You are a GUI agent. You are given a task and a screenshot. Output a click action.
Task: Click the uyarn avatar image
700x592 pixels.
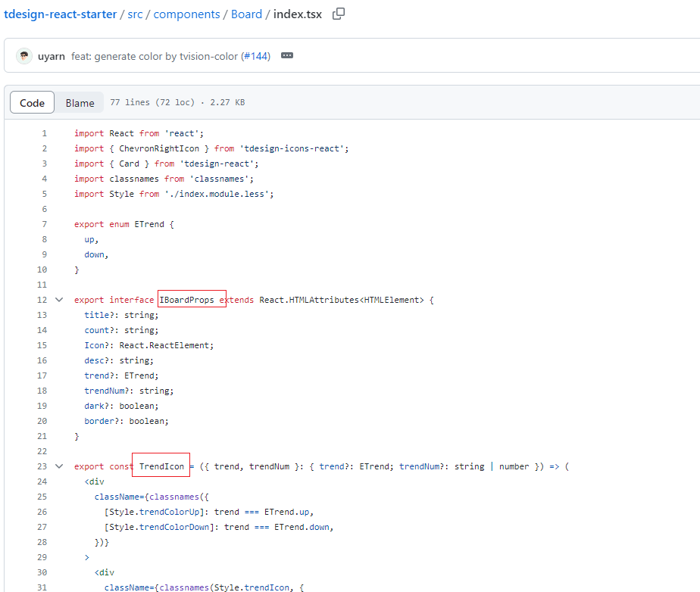24,56
